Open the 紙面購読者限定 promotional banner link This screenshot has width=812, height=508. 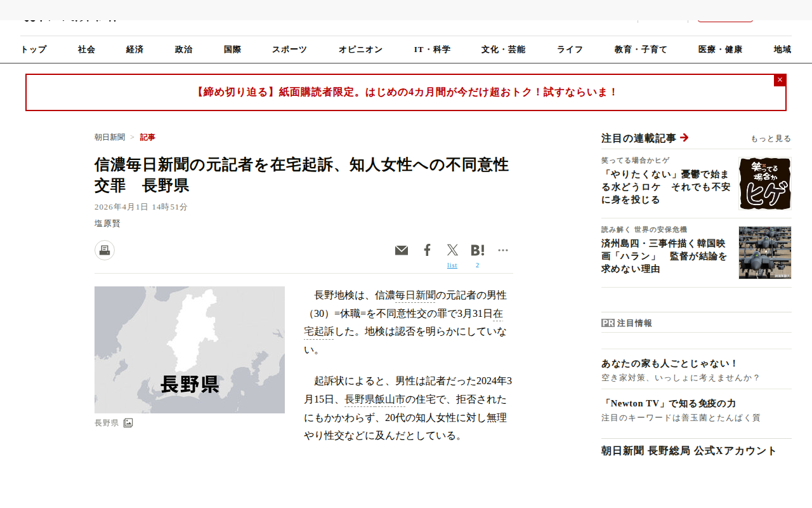tap(406, 92)
